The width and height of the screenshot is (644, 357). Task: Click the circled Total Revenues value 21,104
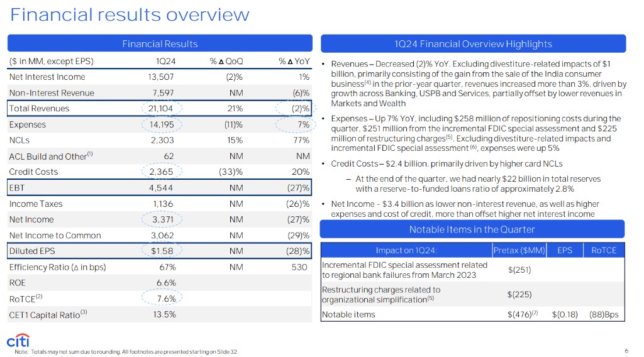[x=162, y=109]
